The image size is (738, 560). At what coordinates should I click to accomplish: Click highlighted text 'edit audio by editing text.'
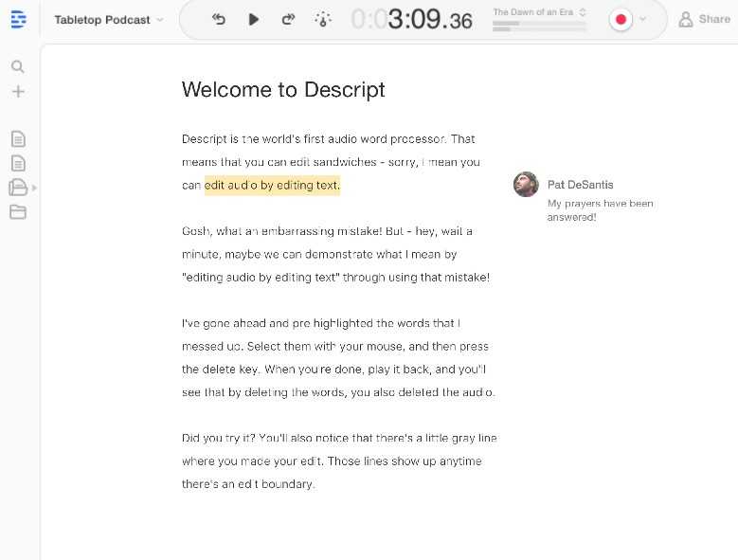click(x=272, y=185)
